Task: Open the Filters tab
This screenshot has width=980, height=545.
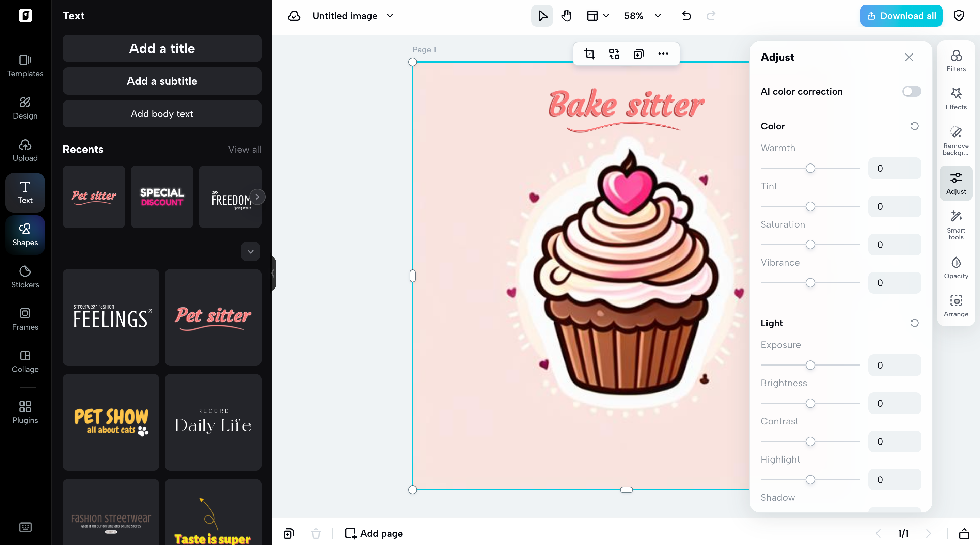Action: tap(955, 61)
